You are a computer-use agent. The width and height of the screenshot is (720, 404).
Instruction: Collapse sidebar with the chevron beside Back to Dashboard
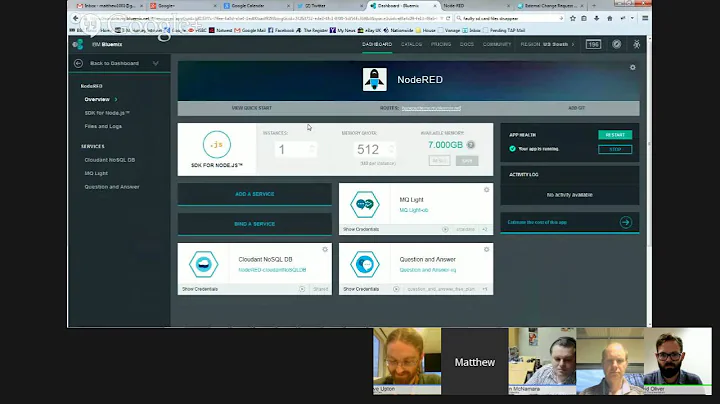click(x=156, y=63)
